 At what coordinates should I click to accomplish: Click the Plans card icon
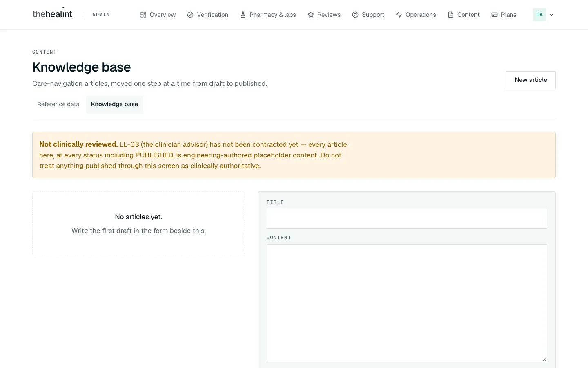(x=494, y=15)
